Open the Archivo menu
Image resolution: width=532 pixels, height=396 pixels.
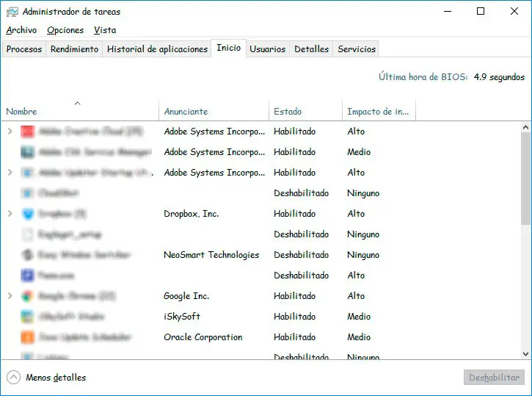pos(21,30)
